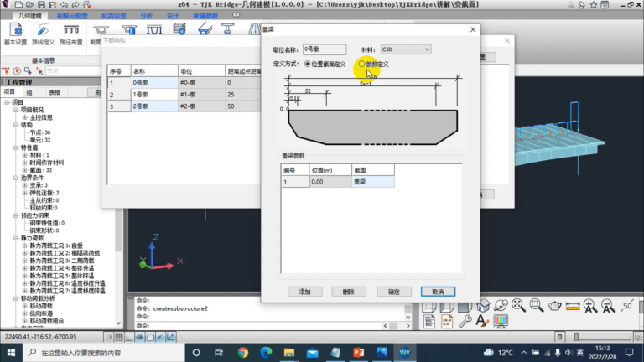Screen dimensions: 644x362
Task: Click the save disk icon in the quick access toolbar
Action: pos(41,4)
